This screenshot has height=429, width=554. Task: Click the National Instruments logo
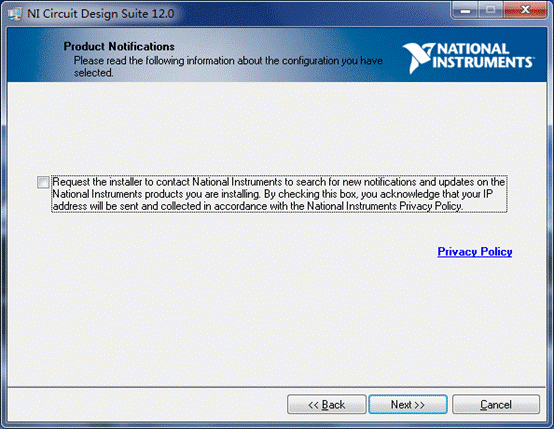(x=468, y=58)
